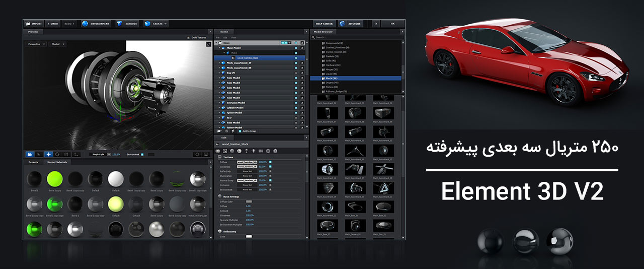Open the Scene panel View menu
644x269 pixels.
click(233, 38)
